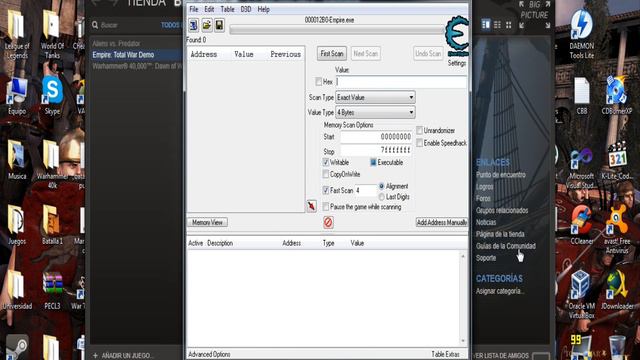640x360 pixels.
Task: Click the red clear list circle icon
Action: 328,222
